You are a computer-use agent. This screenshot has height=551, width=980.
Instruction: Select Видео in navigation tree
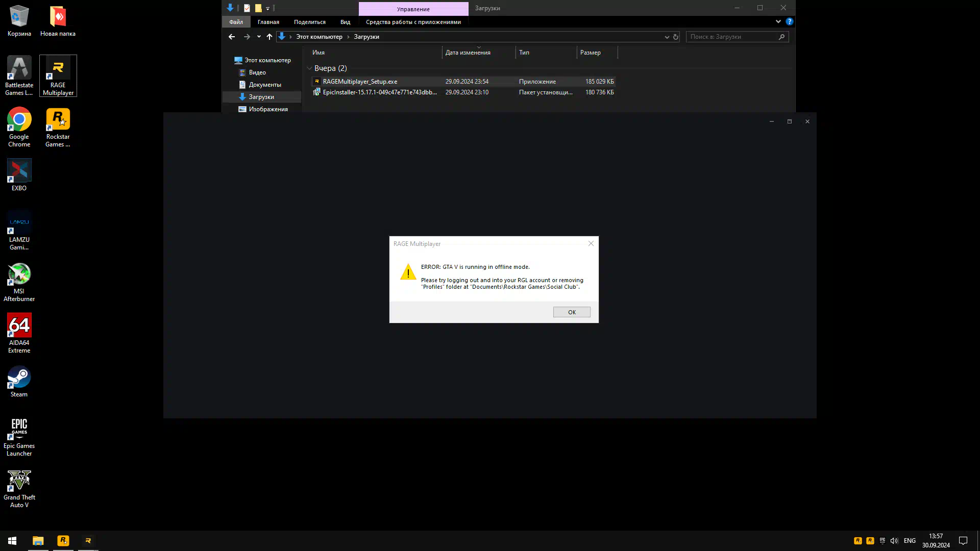pos(252,72)
